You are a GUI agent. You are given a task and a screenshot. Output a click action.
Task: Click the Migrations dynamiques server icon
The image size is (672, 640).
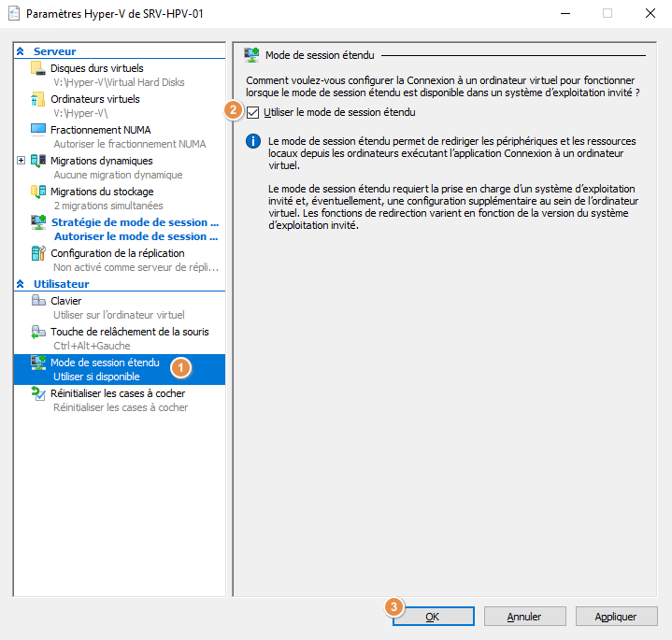click(38, 161)
